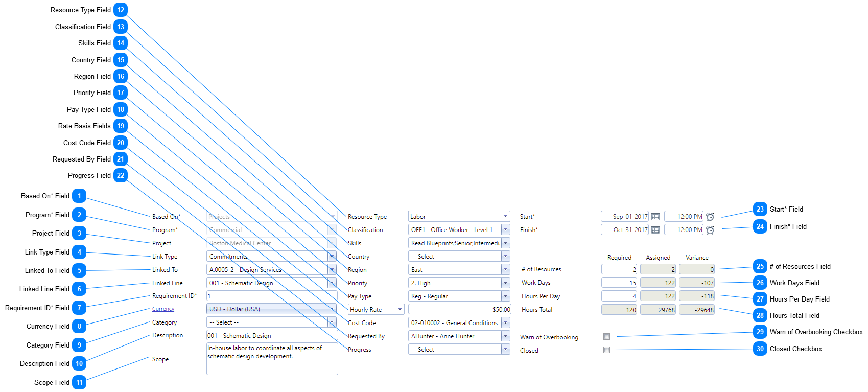This screenshot has height=392, width=868.
Task: Click the Hours Per Day Variance -118
Action: pyautogui.click(x=697, y=296)
